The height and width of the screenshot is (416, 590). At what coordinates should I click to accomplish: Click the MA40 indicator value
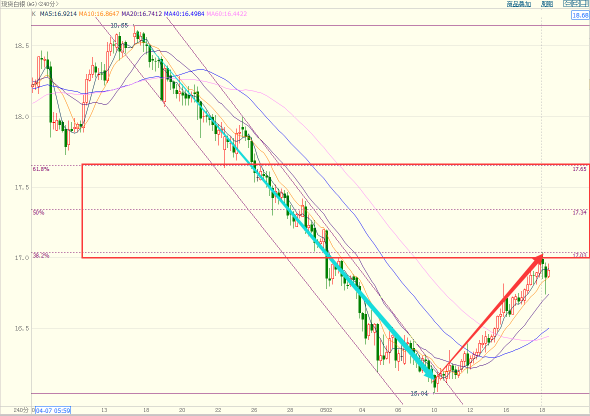tap(184, 14)
